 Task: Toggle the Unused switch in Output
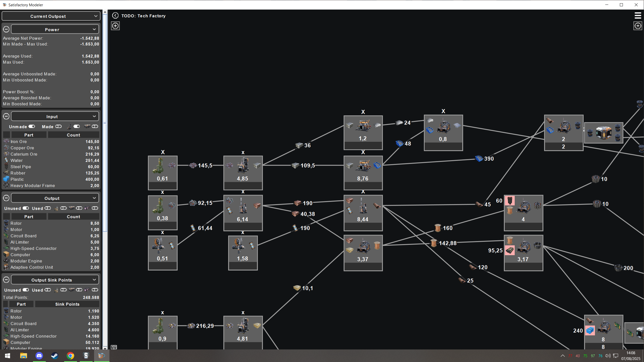tap(26, 208)
